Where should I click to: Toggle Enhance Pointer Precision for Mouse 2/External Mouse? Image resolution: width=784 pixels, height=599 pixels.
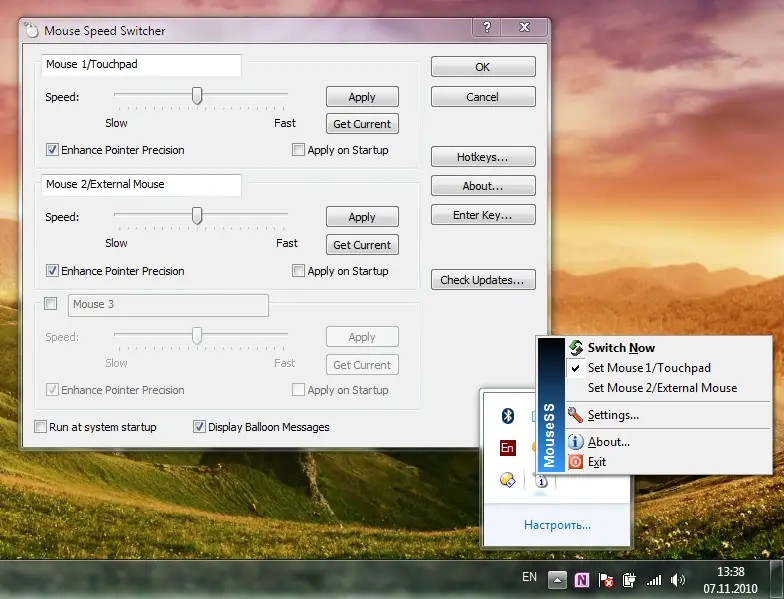(52, 270)
